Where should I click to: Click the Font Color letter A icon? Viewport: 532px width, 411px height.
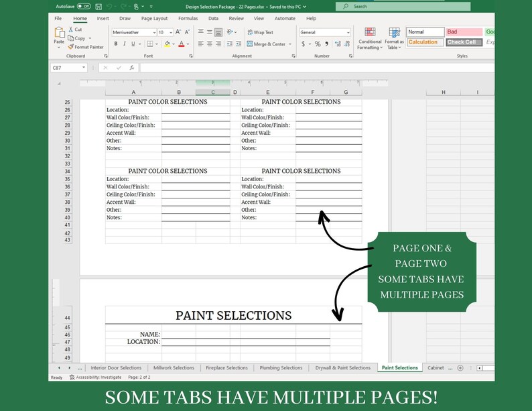[181, 44]
